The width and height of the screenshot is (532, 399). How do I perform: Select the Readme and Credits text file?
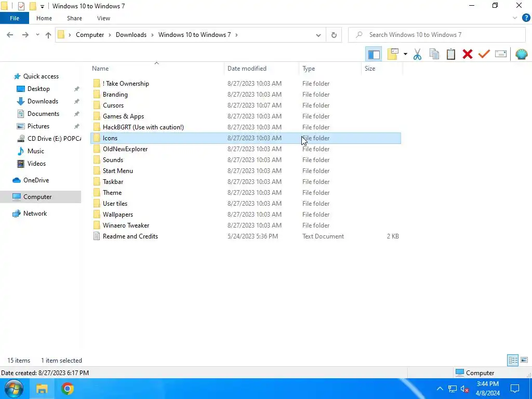point(246,236)
